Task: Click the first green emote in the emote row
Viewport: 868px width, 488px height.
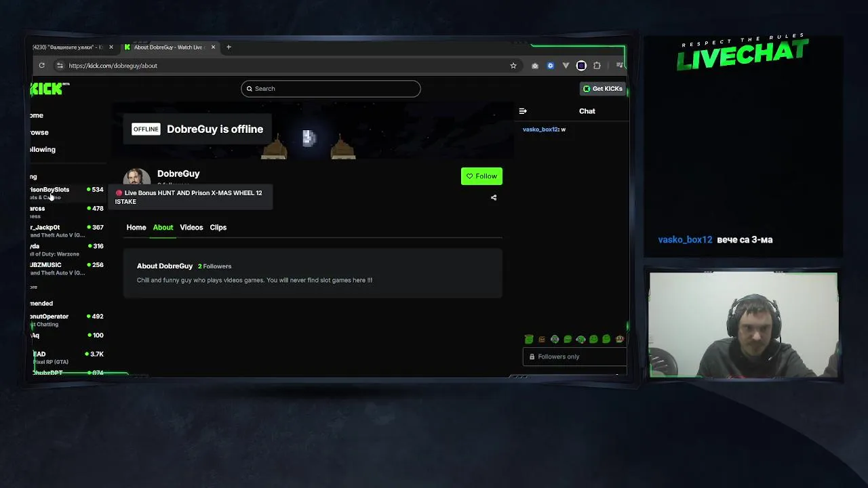Action: (x=529, y=339)
